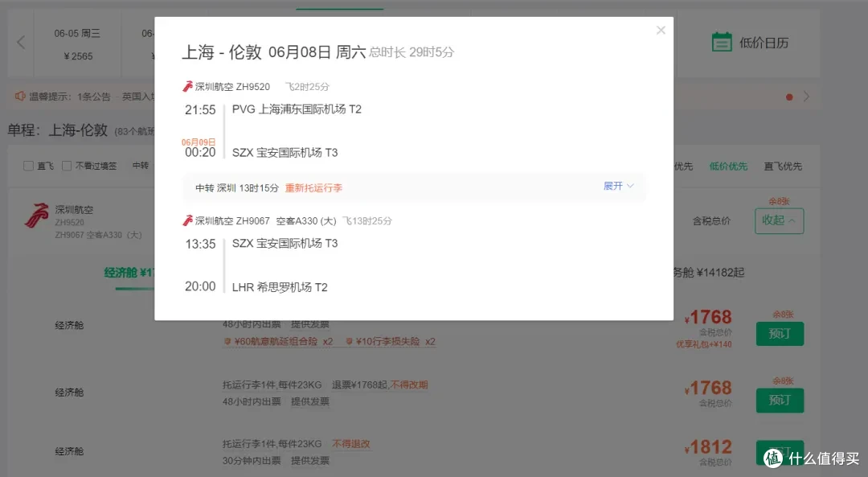Sort by 直飞优先
Screen dimensions: 868x477
[x=783, y=167]
